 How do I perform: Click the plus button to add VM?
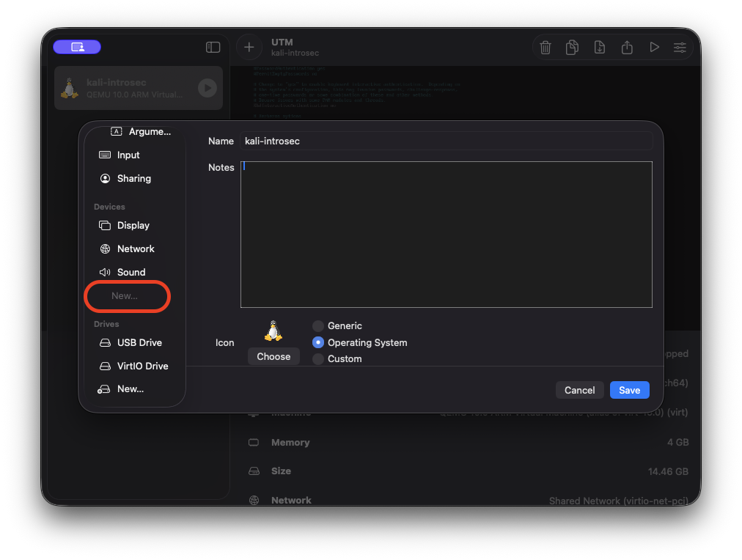[249, 48]
